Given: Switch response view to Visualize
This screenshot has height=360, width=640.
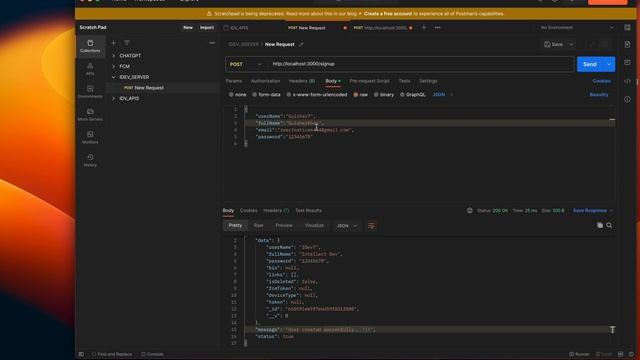Looking at the screenshot, I should point(314,225).
